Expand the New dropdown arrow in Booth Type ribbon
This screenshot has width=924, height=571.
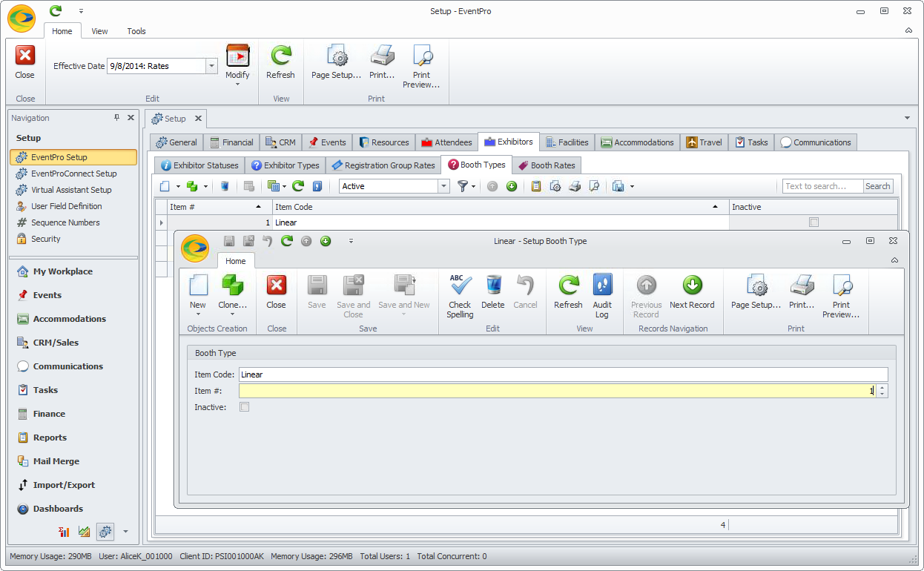(x=198, y=314)
